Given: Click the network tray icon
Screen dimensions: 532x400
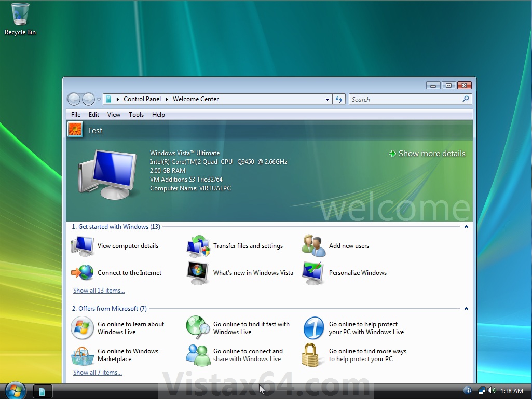Looking at the screenshot, I should 482,391.
